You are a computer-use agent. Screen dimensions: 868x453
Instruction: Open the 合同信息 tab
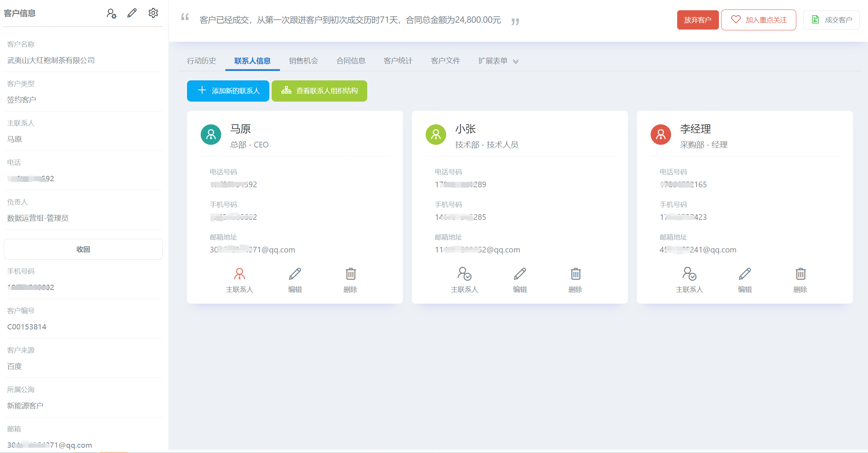tap(350, 61)
